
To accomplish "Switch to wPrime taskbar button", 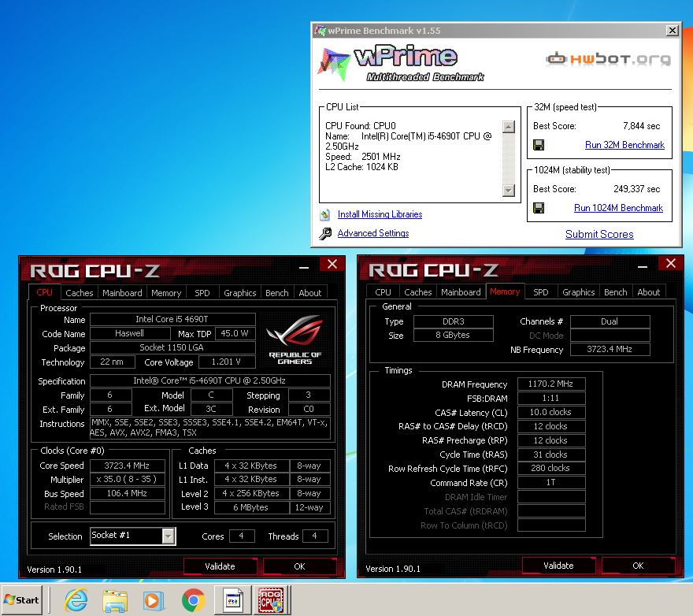I will click(x=233, y=600).
